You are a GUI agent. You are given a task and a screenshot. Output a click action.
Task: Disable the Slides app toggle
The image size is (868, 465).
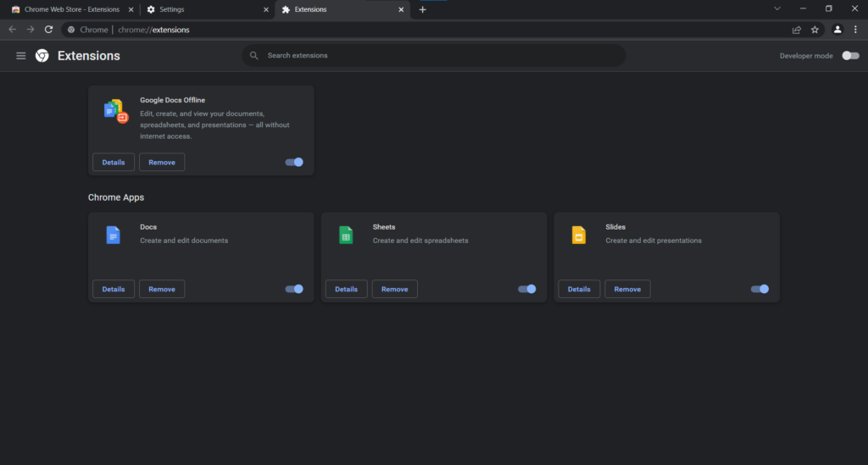[759, 289]
